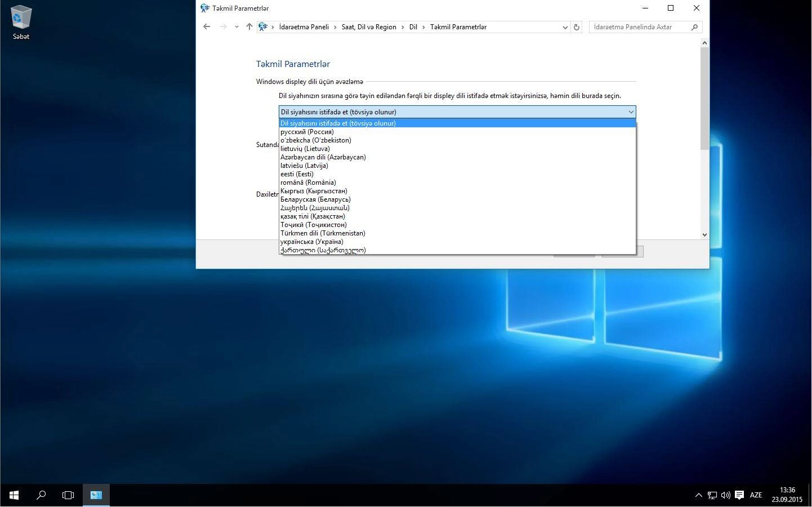The image size is (812, 507).
Task: Select 'русский (Россия)' from the list
Action: point(457,132)
